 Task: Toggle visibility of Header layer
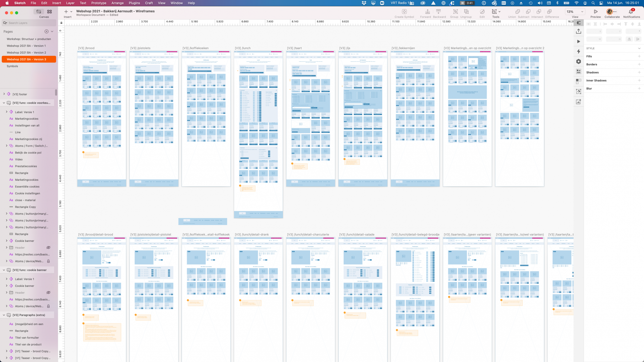[48, 247]
